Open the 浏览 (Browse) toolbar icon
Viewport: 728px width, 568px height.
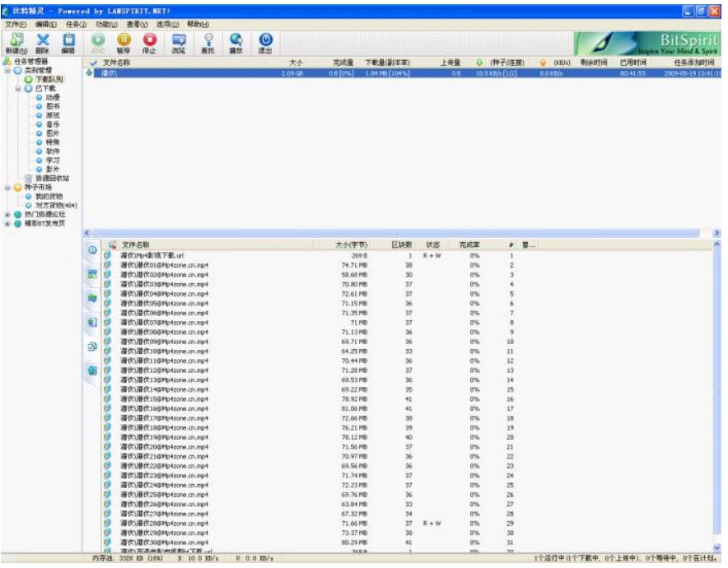[x=178, y=40]
